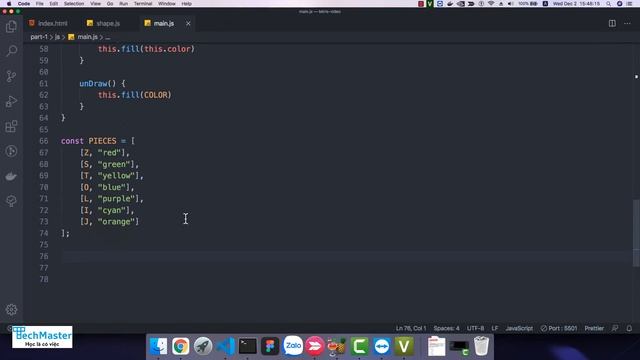Open the Terminal menu

point(143,4)
